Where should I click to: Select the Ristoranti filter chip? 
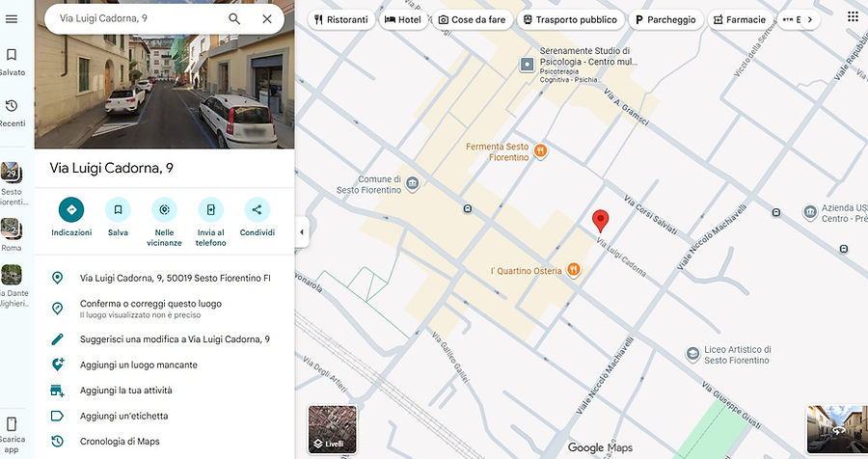(341, 19)
